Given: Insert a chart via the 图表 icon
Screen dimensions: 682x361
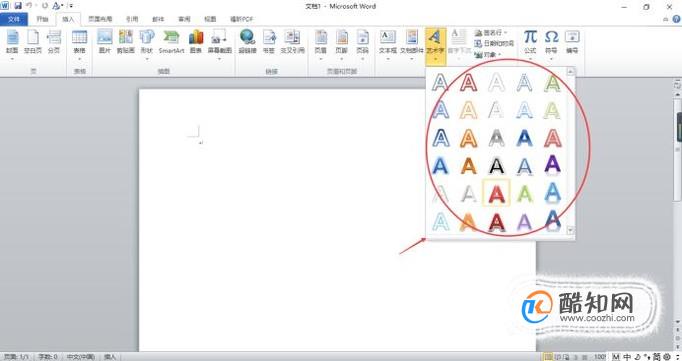Looking at the screenshot, I should pyautogui.click(x=196, y=41).
